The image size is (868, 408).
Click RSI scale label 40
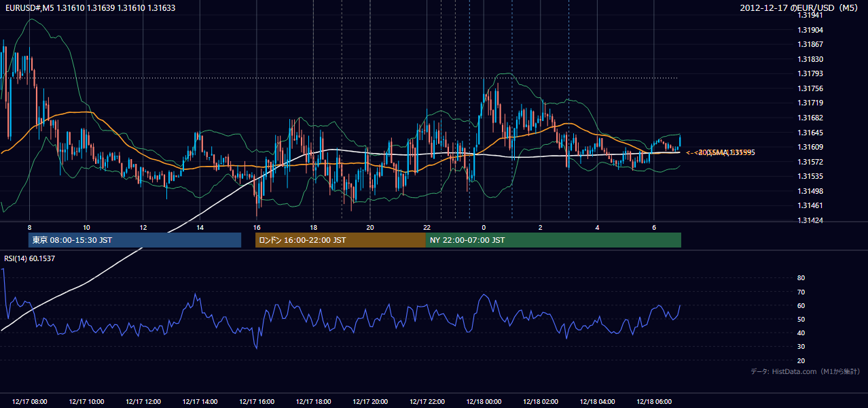(801, 333)
